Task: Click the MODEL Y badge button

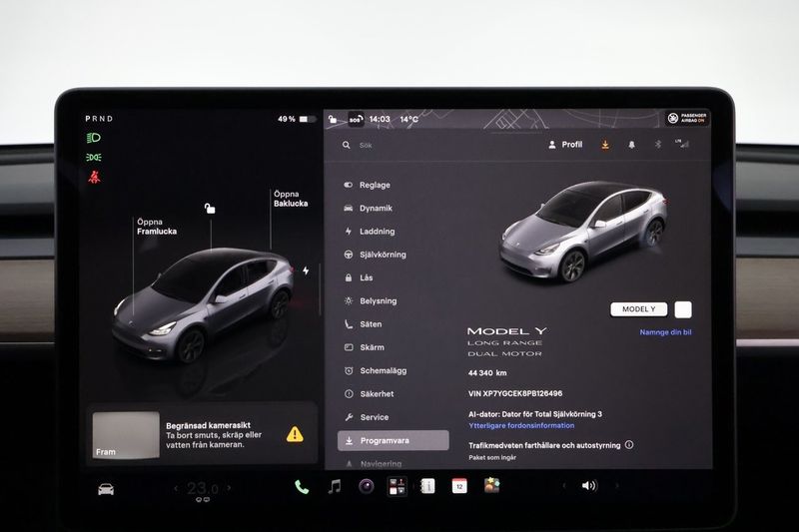Action: coord(639,309)
